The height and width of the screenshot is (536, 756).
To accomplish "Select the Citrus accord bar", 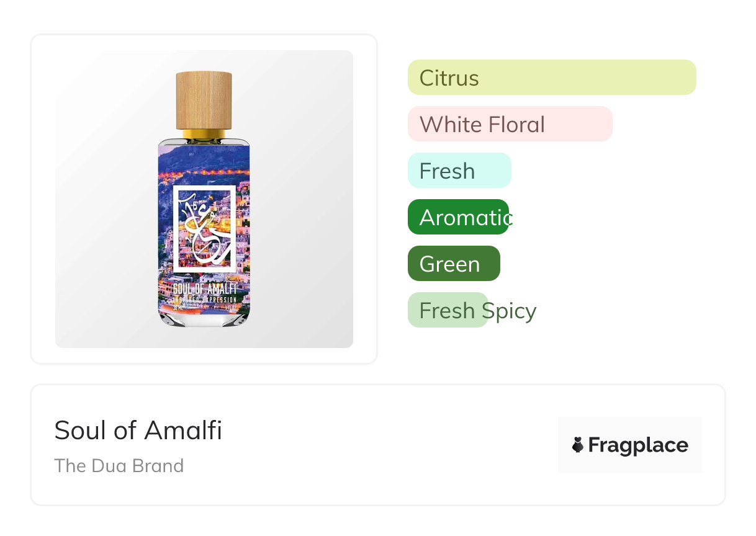I will coord(551,78).
